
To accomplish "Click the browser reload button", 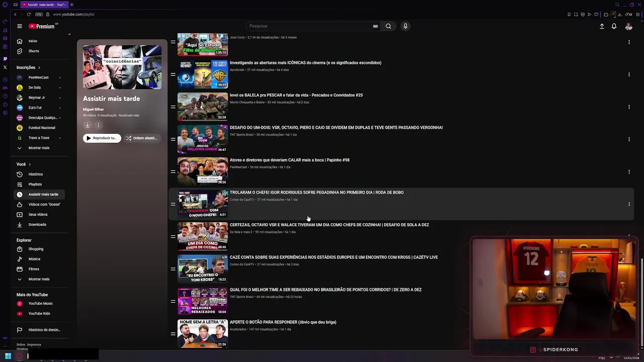I will pyautogui.click(x=29, y=14).
